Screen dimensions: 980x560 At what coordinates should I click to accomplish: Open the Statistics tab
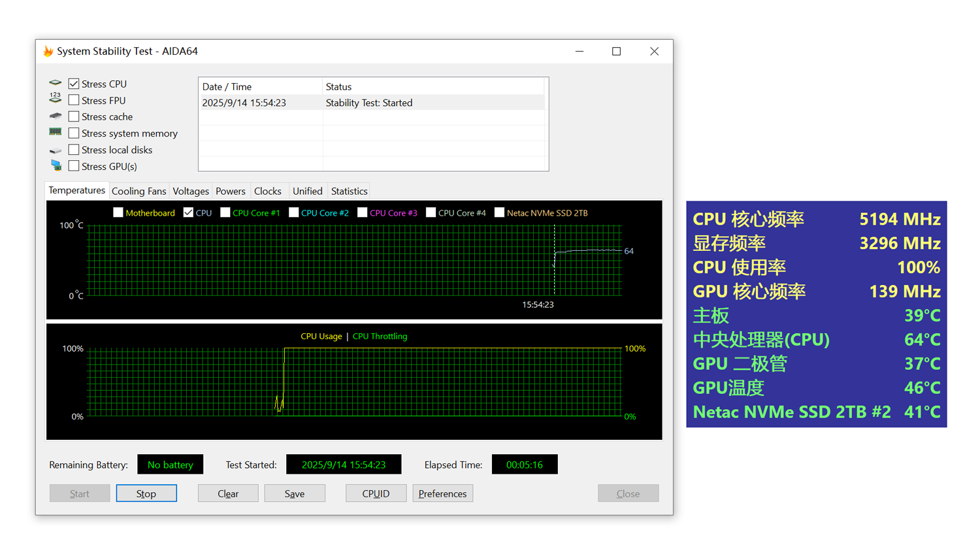point(349,191)
